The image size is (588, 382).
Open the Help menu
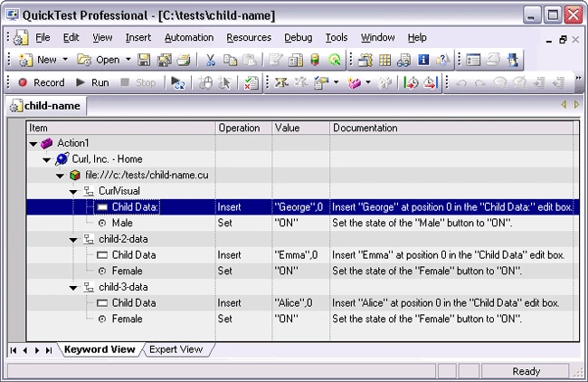[417, 37]
